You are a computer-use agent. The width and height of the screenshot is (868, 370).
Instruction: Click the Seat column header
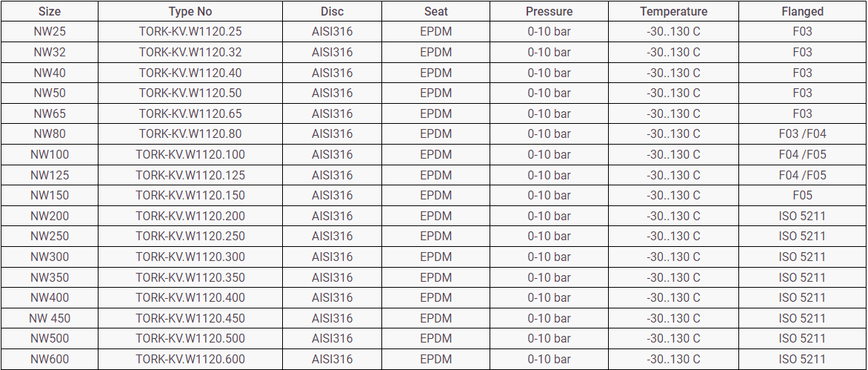[435, 12]
